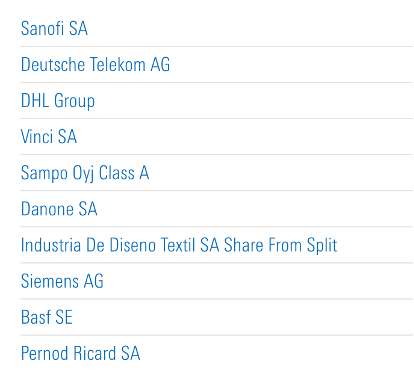Select the Sampo Oyj list entry
414x380 pixels.
click(x=85, y=173)
